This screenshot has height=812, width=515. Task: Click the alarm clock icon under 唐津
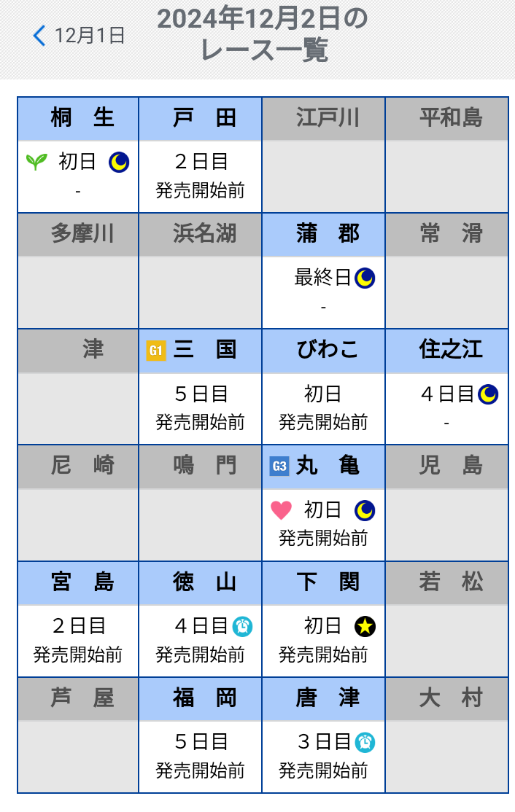[x=365, y=742]
